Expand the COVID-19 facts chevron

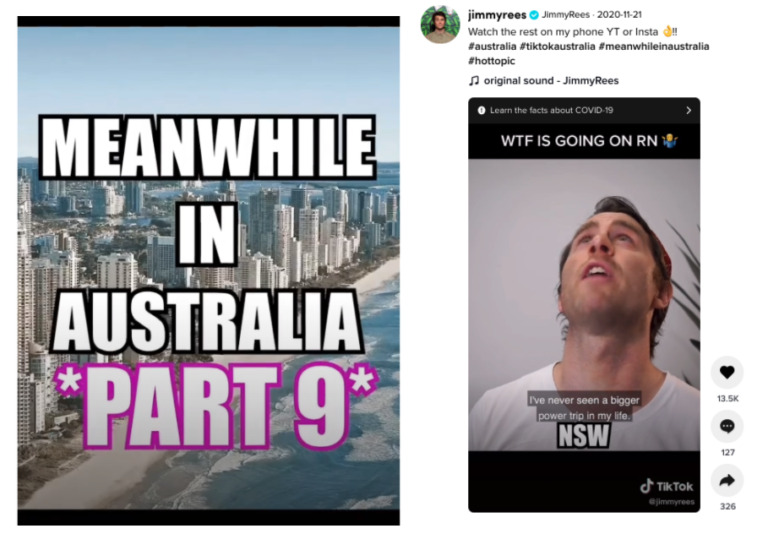pos(688,110)
